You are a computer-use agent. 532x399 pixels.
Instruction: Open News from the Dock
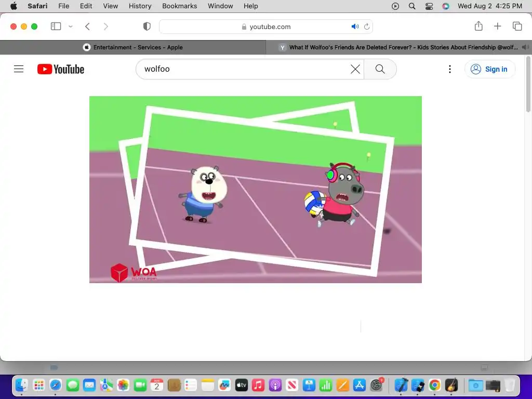tap(292, 385)
